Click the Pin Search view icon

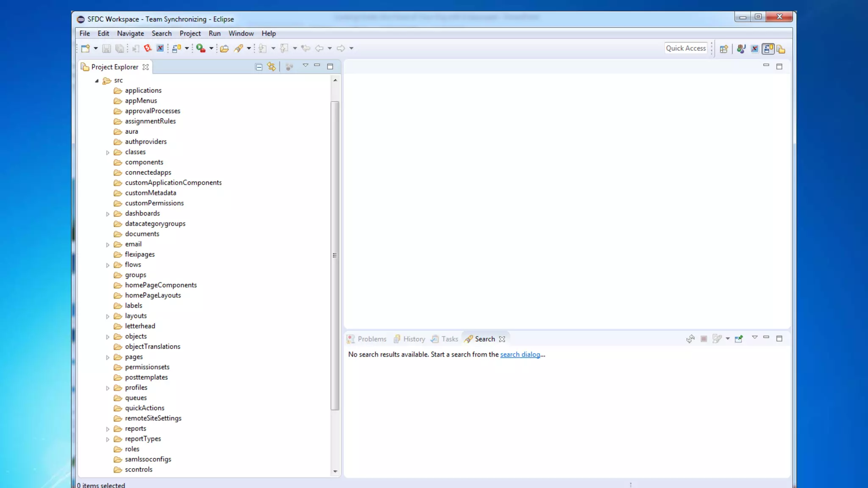[739, 339]
